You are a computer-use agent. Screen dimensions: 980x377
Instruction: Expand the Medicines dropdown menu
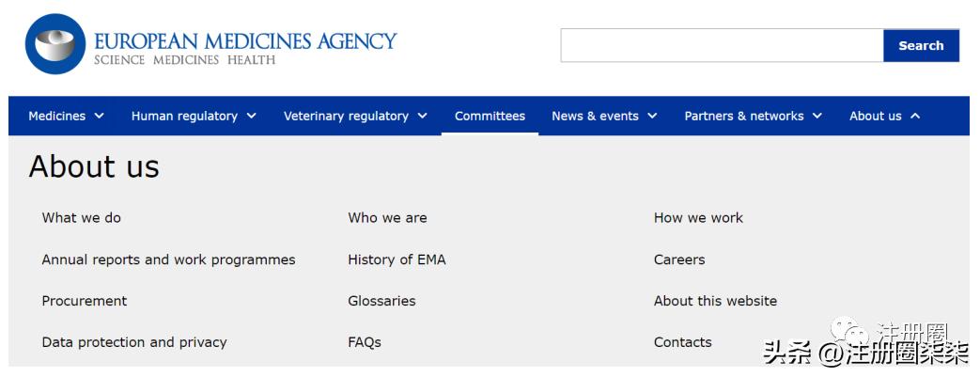pos(66,117)
